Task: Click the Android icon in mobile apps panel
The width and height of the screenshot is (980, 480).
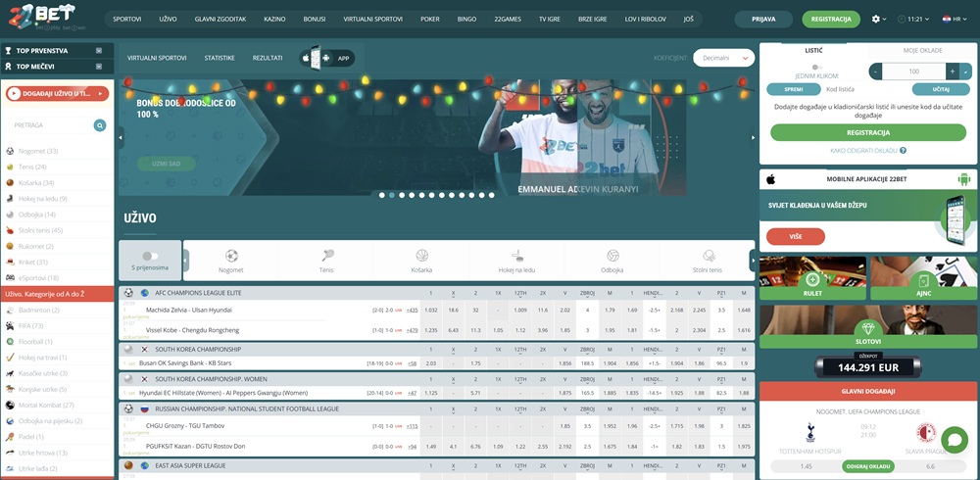Action: [x=964, y=179]
